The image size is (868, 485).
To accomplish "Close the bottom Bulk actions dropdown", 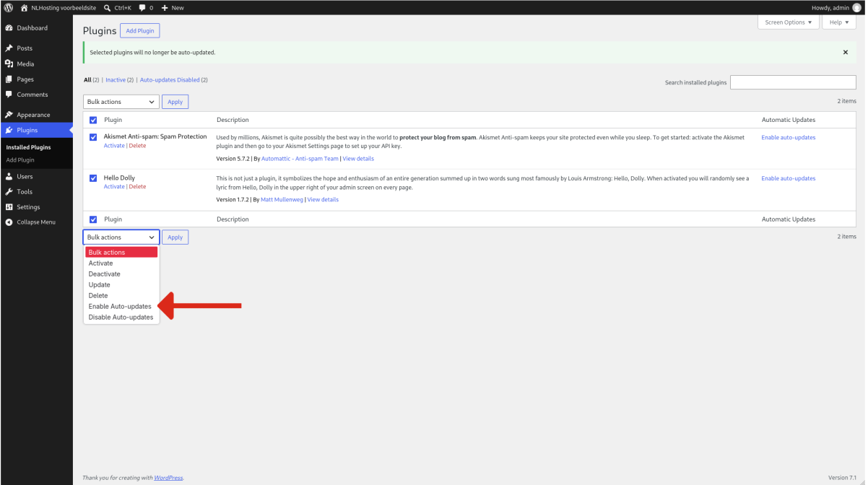I will [x=121, y=237].
